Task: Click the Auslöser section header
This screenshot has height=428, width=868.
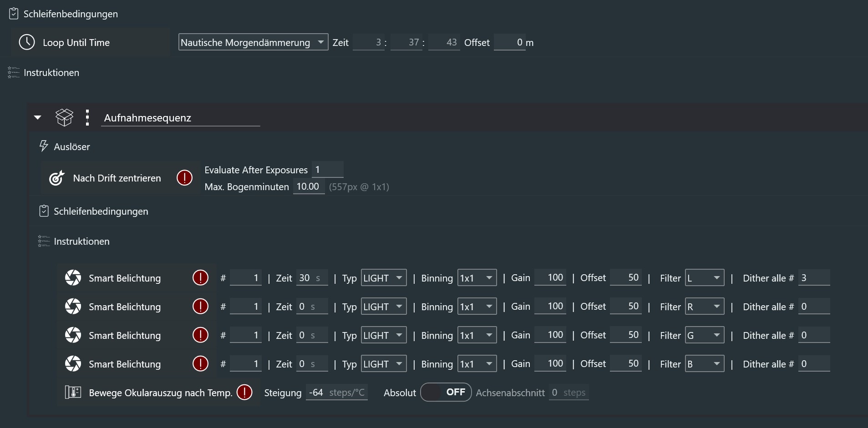Action: 72,146
